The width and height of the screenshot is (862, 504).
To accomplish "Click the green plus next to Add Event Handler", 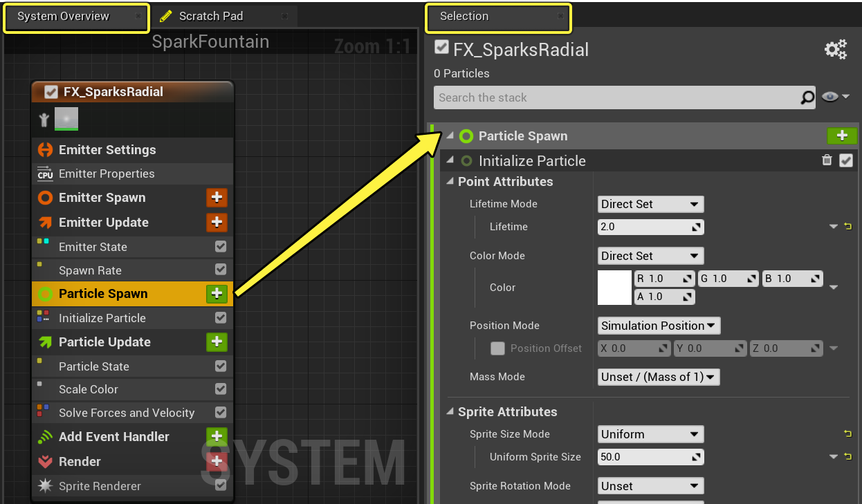I will point(217,436).
